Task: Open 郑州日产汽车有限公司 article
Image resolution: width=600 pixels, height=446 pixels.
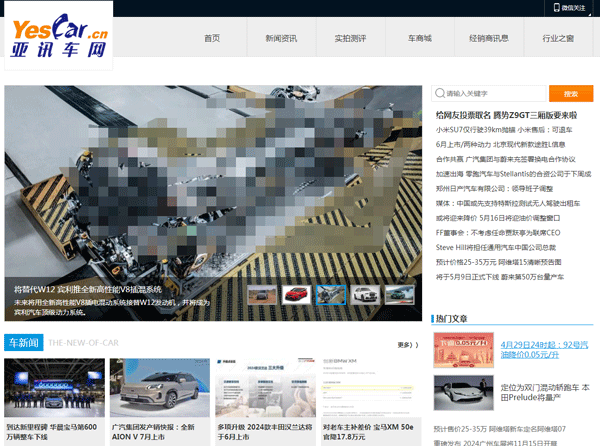Action: (494, 189)
